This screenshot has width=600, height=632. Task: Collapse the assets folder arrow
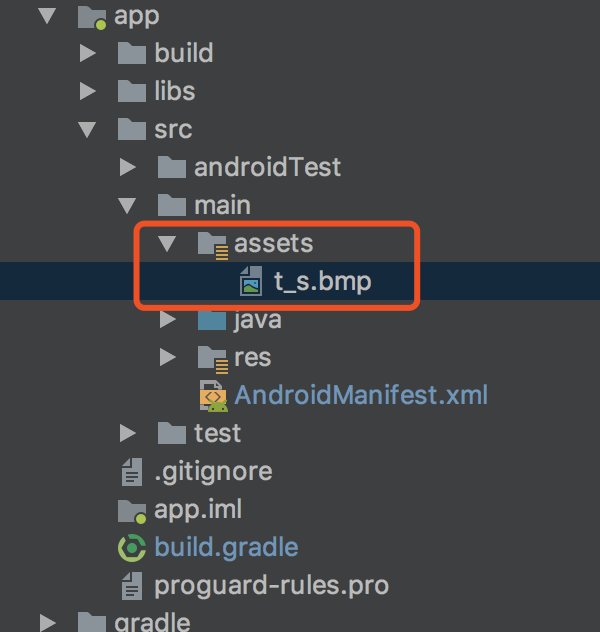167,243
